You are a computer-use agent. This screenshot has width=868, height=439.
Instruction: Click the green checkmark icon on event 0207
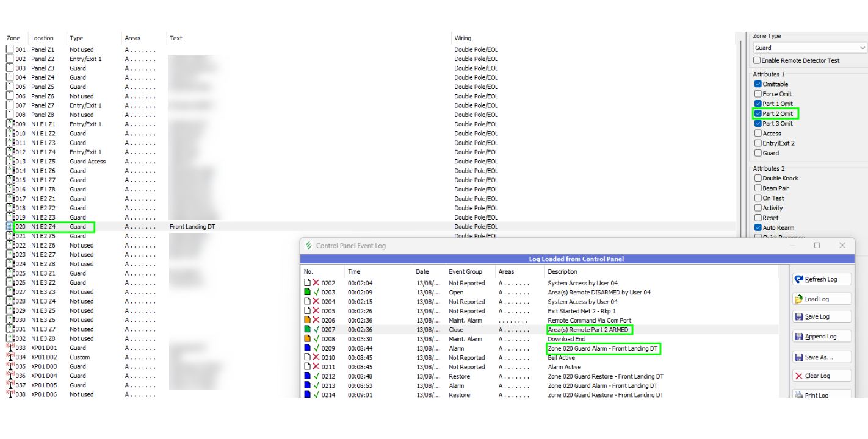[316, 329]
